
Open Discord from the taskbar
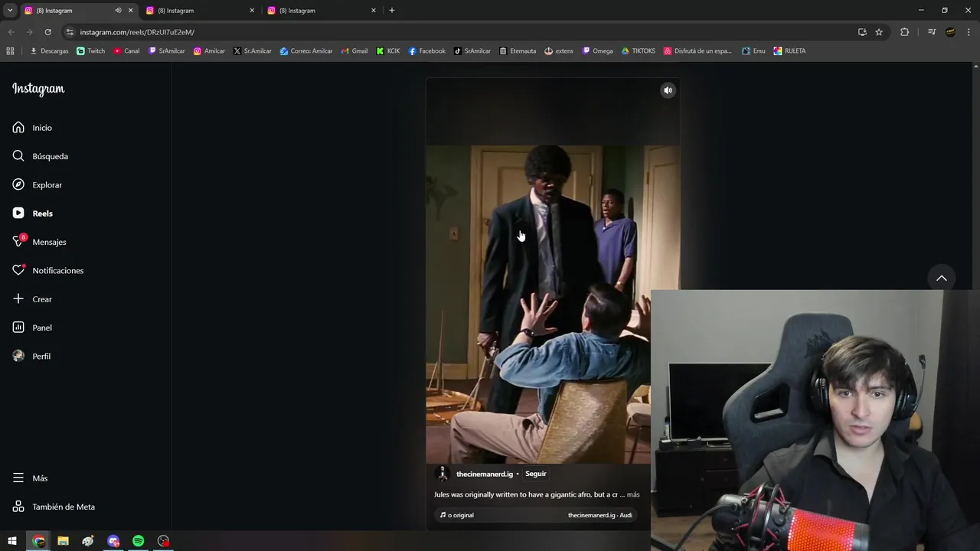click(113, 541)
